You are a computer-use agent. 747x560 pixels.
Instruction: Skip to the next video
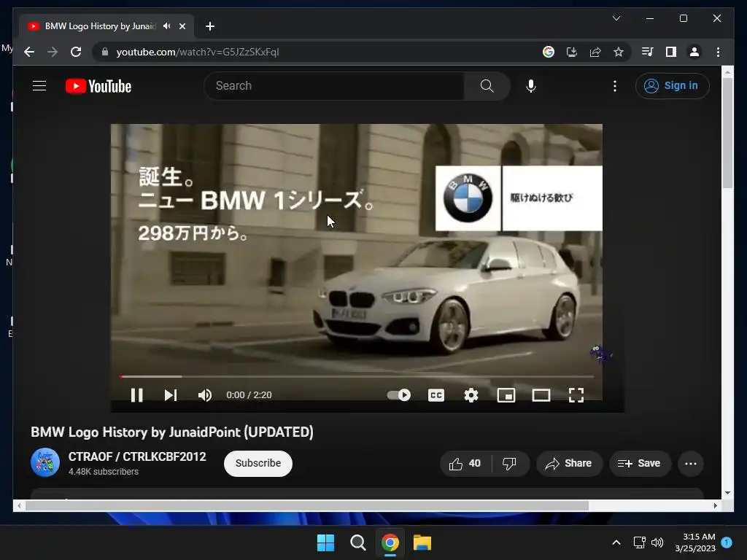[x=171, y=395]
